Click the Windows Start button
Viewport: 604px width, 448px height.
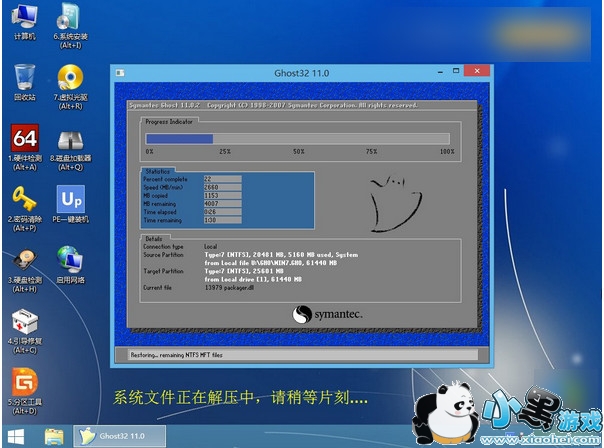17,436
